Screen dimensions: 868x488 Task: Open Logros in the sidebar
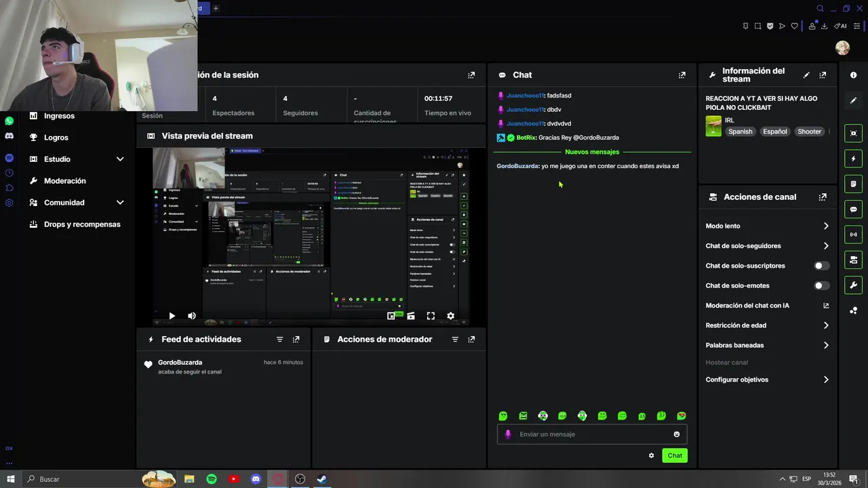pyautogui.click(x=56, y=138)
